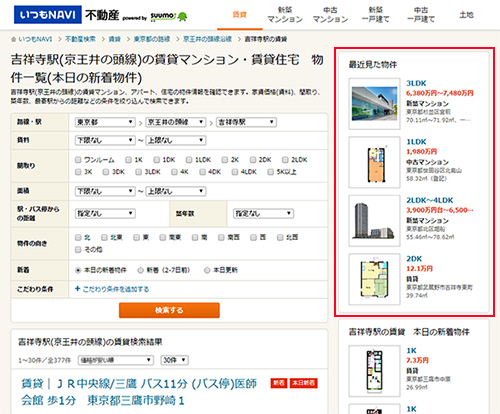Check the 北 orientation checkbox
The image size is (500, 414).
(x=78, y=237)
